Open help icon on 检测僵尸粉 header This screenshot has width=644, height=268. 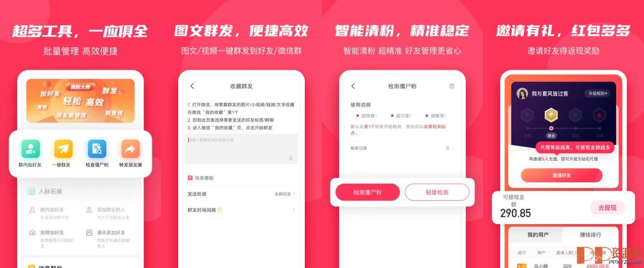pyautogui.click(x=452, y=86)
